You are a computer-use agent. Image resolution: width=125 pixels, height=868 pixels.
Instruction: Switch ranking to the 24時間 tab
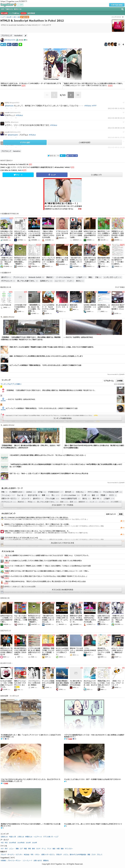pyautogui.click(x=120, y=380)
